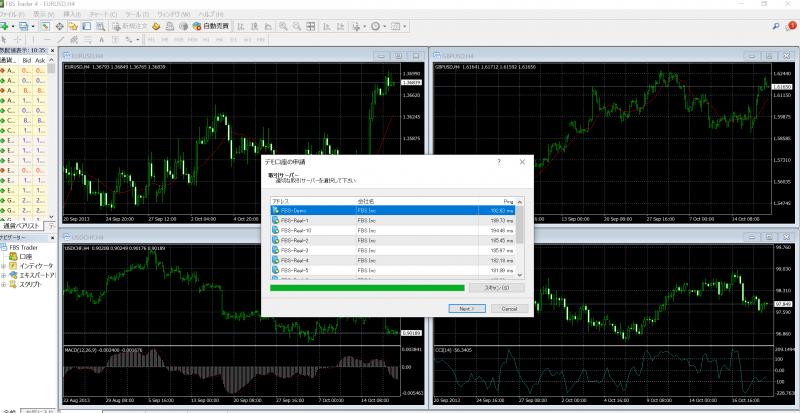Click the 自動売買 auto trading button
The image size is (800, 413).
(210, 26)
